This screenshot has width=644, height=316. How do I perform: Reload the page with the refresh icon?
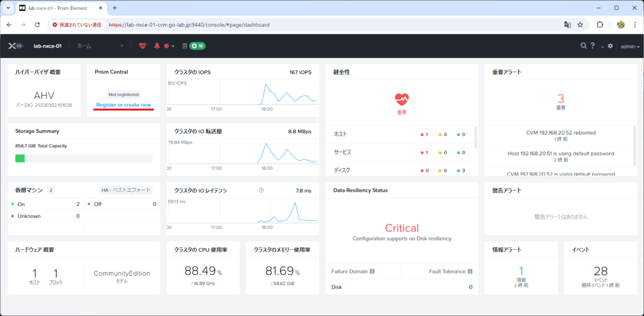click(x=38, y=25)
